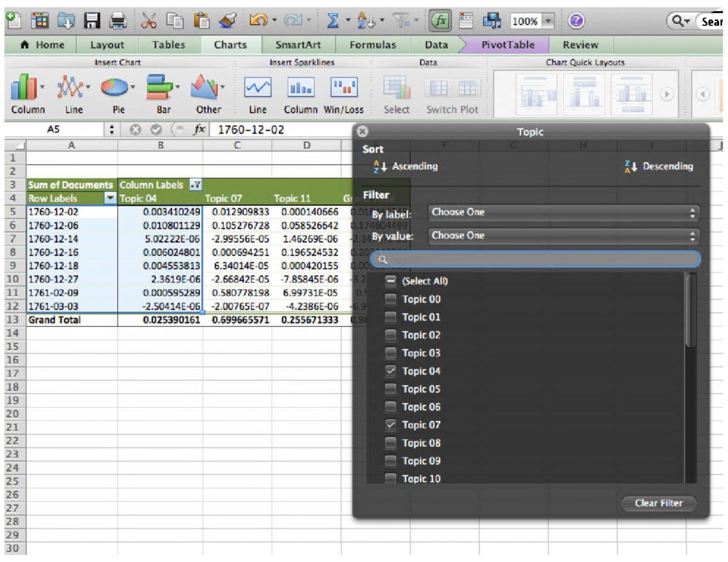
Task: Check the Topic 02 checkbox
Action: click(x=391, y=335)
